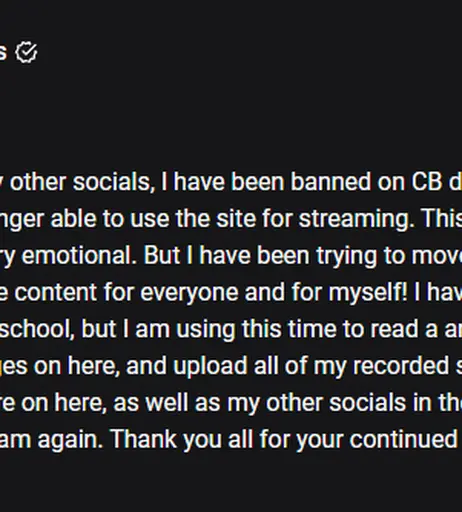
Task: Click the word "school," in the post
Action: (37, 329)
